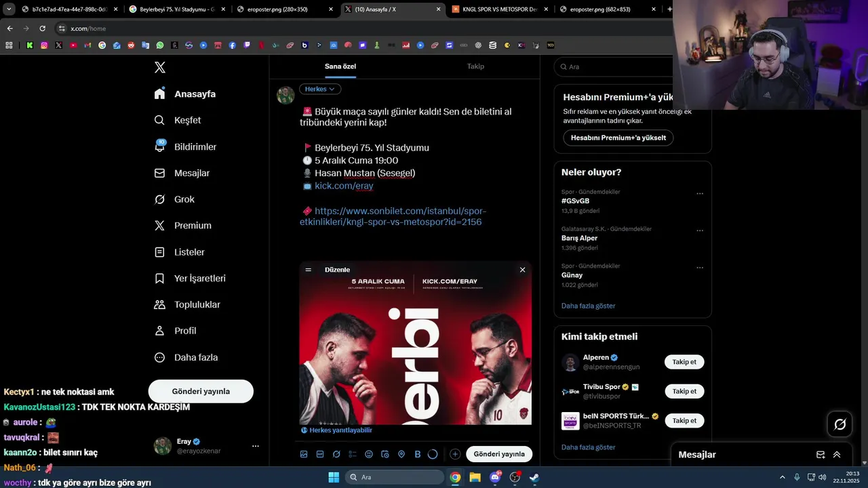This screenshot has height=488, width=868.
Task: Reload the page in Chrome
Action: click(42, 28)
